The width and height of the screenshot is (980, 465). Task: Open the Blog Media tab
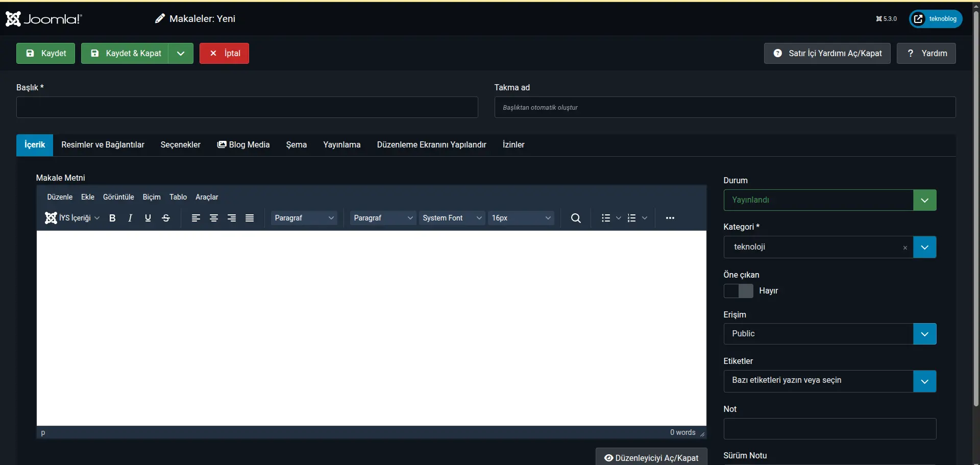point(243,145)
